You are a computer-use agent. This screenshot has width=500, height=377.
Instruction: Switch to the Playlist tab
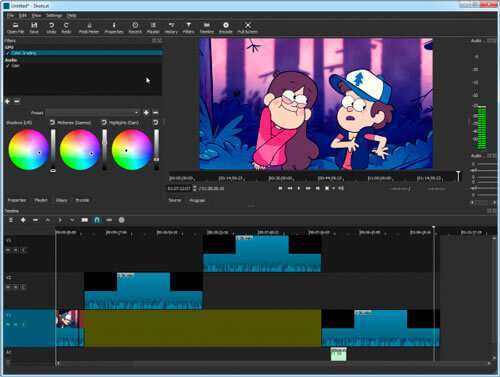click(x=41, y=200)
